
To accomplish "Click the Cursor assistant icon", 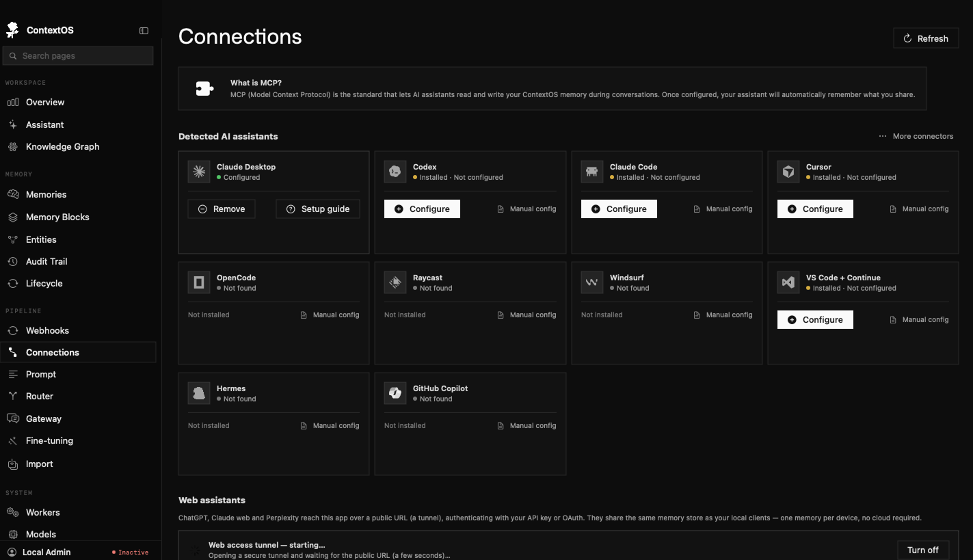I will point(788,172).
